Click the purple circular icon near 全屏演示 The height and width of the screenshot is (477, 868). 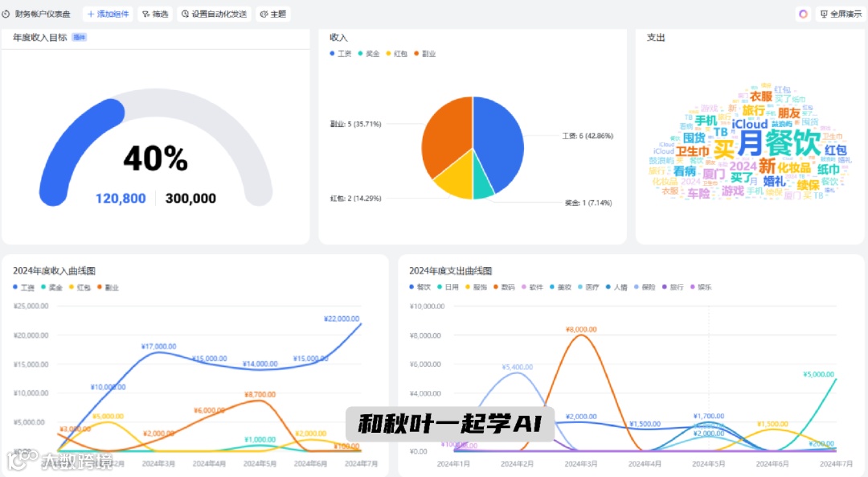point(803,14)
